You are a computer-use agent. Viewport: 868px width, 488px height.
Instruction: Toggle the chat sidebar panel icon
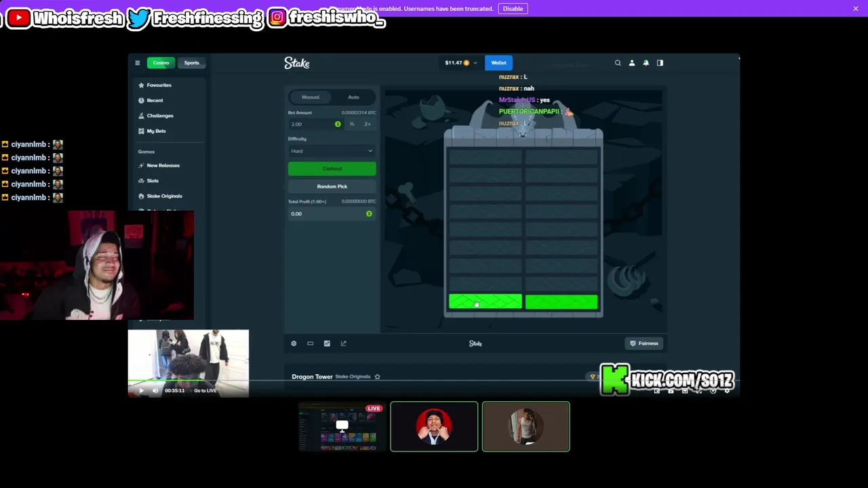click(x=660, y=63)
